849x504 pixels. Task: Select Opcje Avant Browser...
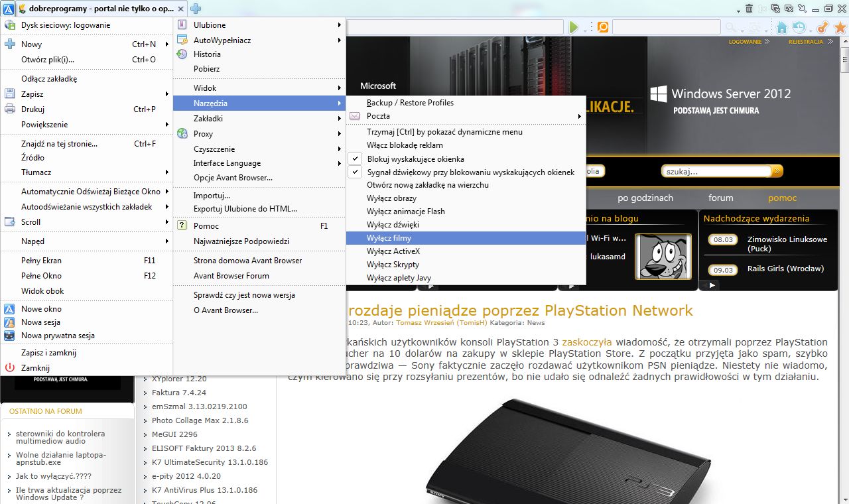(259, 178)
